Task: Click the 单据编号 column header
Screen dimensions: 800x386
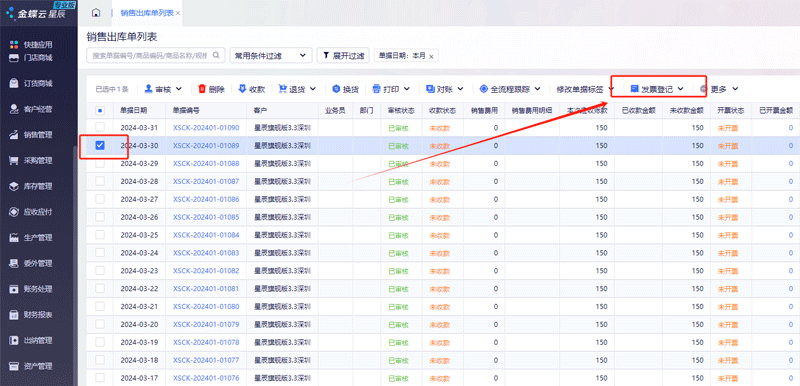Action: 186,110
